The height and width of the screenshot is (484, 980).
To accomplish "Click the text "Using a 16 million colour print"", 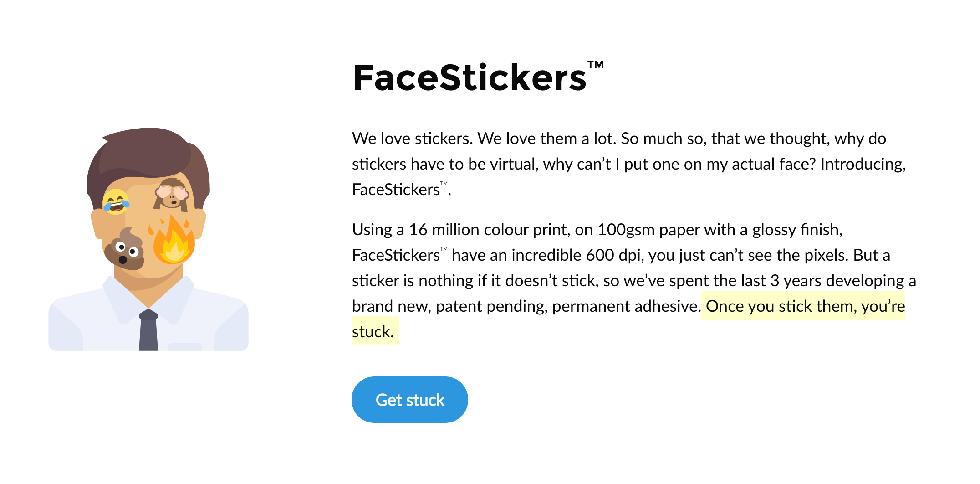I will click(x=461, y=230).
